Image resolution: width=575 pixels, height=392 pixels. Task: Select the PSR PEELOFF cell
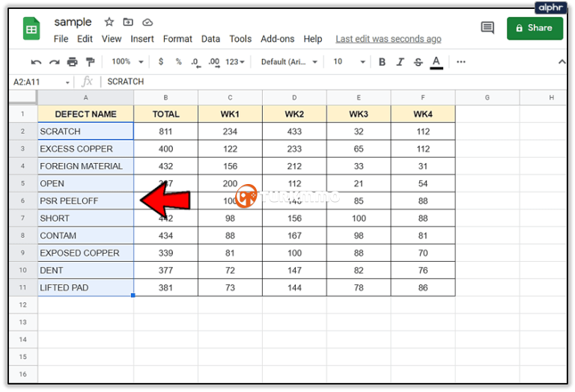click(x=85, y=200)
